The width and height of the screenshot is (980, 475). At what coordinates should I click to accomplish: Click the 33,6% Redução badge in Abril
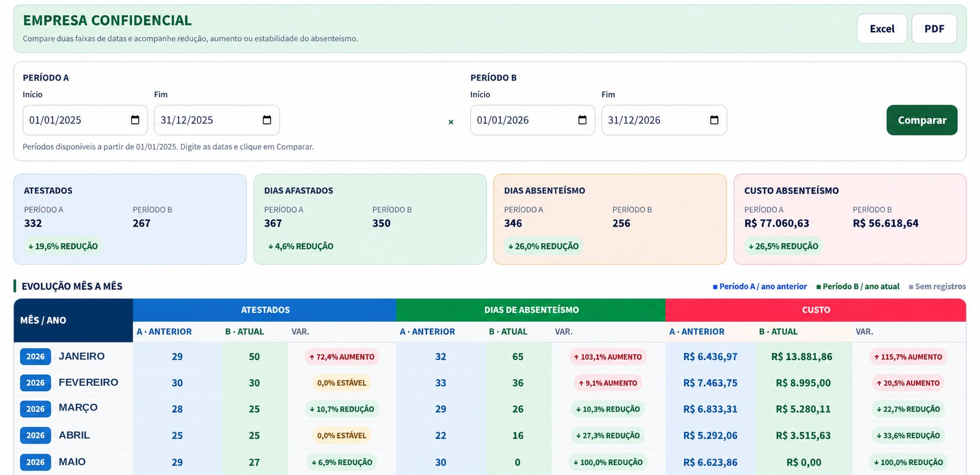(x=908, y=436)
